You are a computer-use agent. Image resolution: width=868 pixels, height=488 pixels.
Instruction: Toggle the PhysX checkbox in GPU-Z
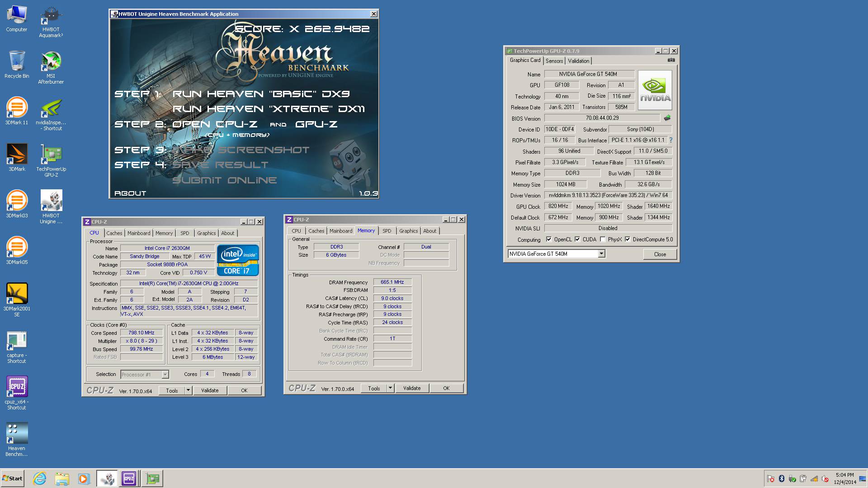coord(603,239)
